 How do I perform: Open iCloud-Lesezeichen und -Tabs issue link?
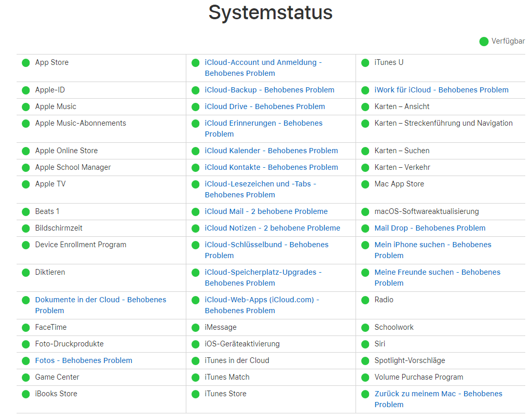click(x=260, y=189)
